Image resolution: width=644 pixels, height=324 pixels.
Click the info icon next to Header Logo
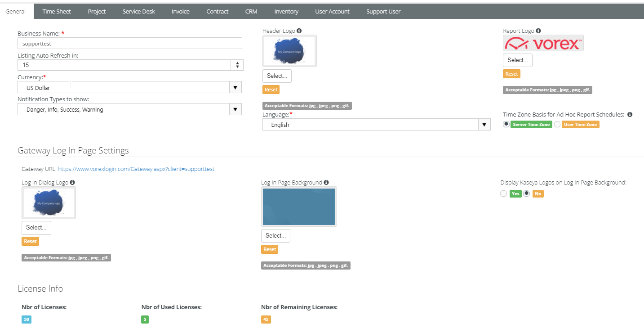[x=299, y=31]
